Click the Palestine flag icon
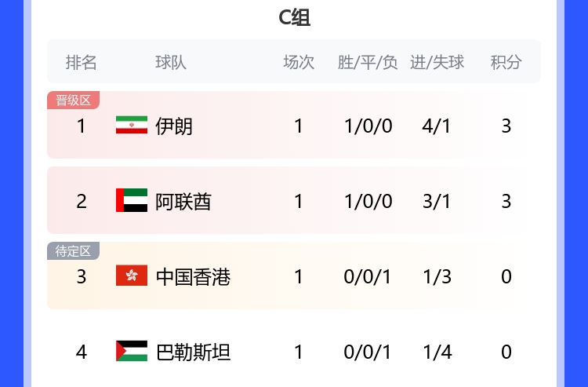 point(131,352)
